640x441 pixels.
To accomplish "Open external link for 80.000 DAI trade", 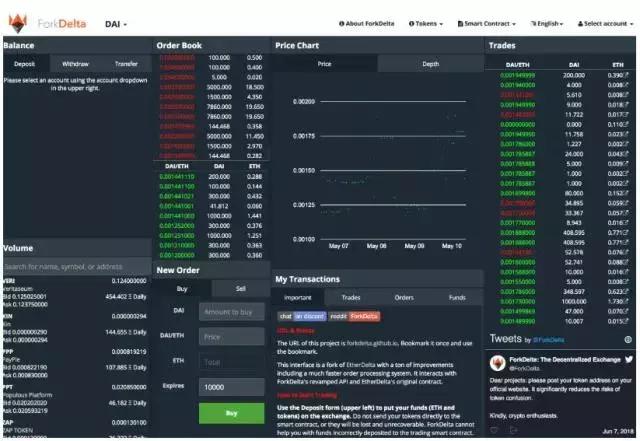I will click(x=626, y=193).
